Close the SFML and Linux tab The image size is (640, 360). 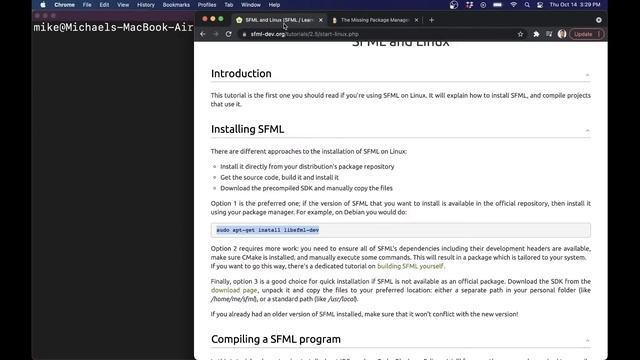click(321, 20)
